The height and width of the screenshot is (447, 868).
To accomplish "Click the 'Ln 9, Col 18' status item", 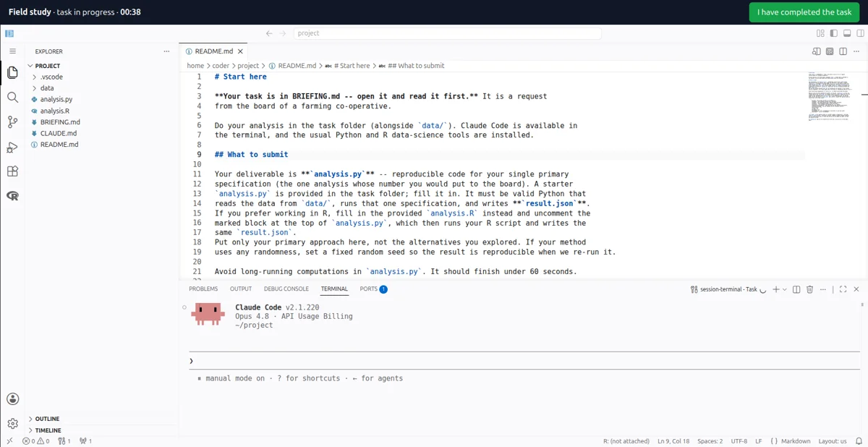I will click(x=673, y=441).
